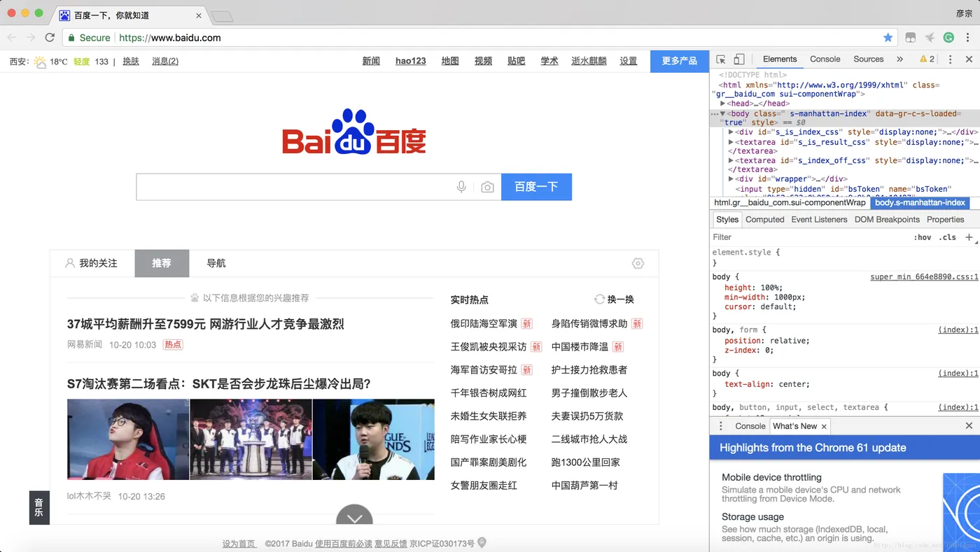Click the browser address bar URL
This screenshot has height=552, width=980.
point(170,38)
